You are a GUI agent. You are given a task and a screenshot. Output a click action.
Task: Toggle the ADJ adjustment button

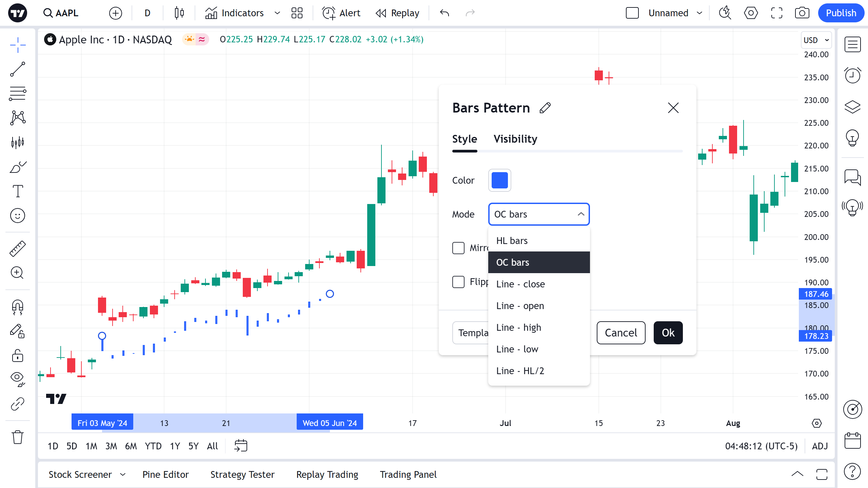tap(820, 446)
